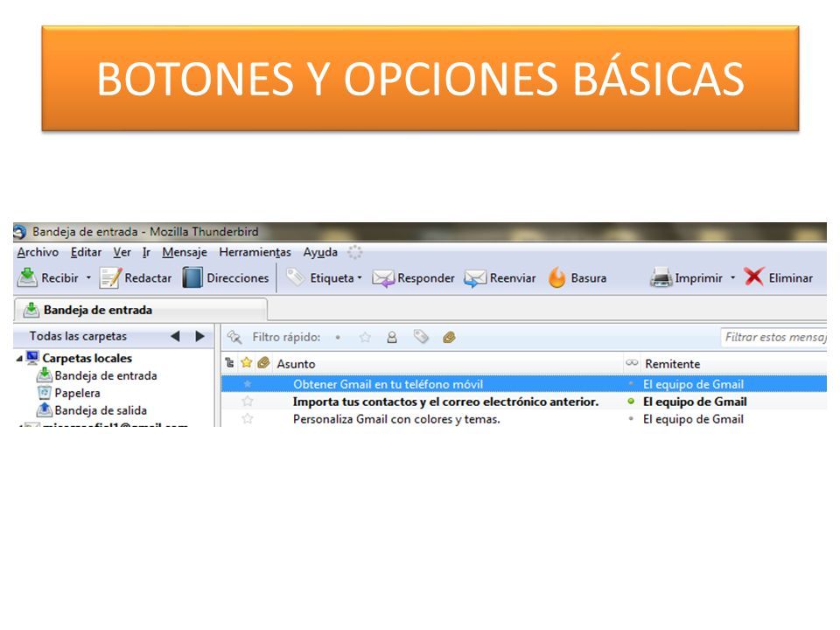Image resolution: width=840 pixels, height=630 pixels.
Task: Switch to the Bandeja de entrada tab
Action: [x=141, y=310]
